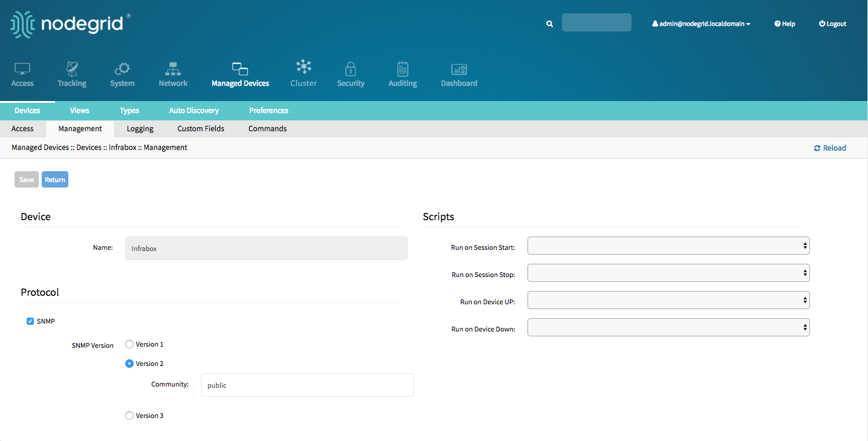
Task: Open the Security padlock icon
Action: (351, 68)
